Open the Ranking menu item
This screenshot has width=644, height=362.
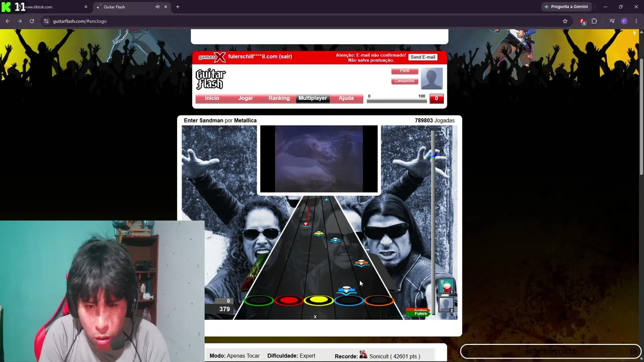click(279, 98)
